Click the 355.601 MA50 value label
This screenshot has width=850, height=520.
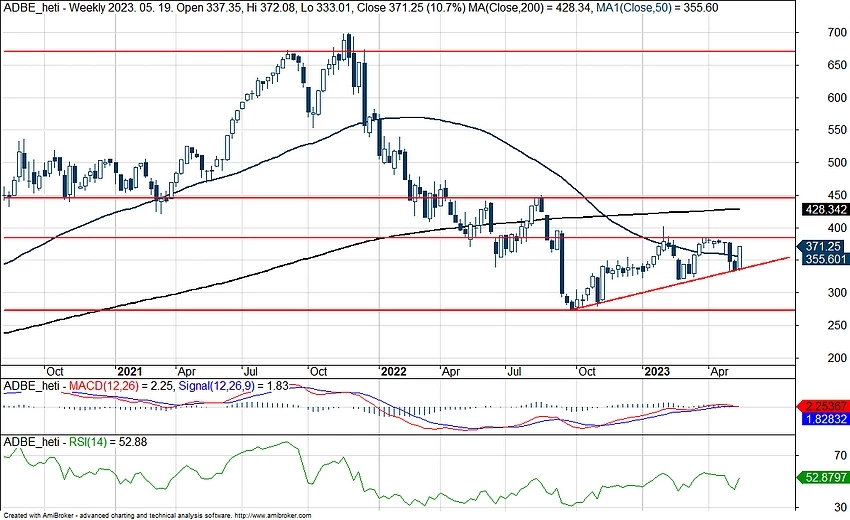pos(826,259)
